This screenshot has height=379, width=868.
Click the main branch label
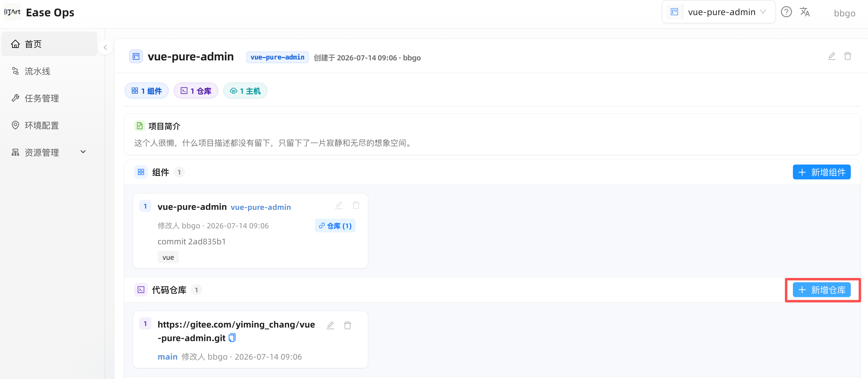coord(167,357)
